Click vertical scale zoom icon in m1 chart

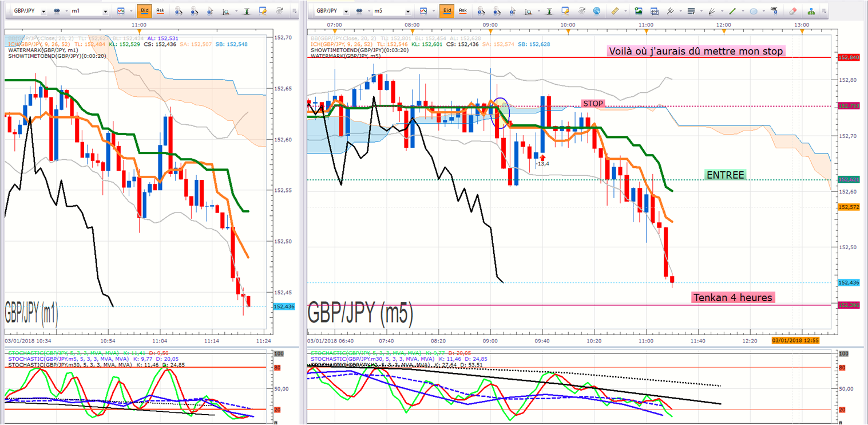click(x=225, y=11)
